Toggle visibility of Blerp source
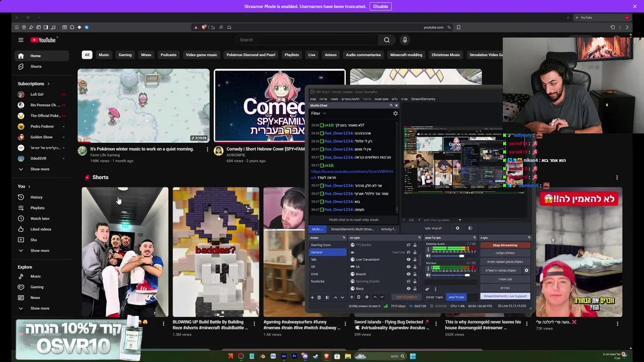This screenshot has width=644, height=362. click(409, 289)
